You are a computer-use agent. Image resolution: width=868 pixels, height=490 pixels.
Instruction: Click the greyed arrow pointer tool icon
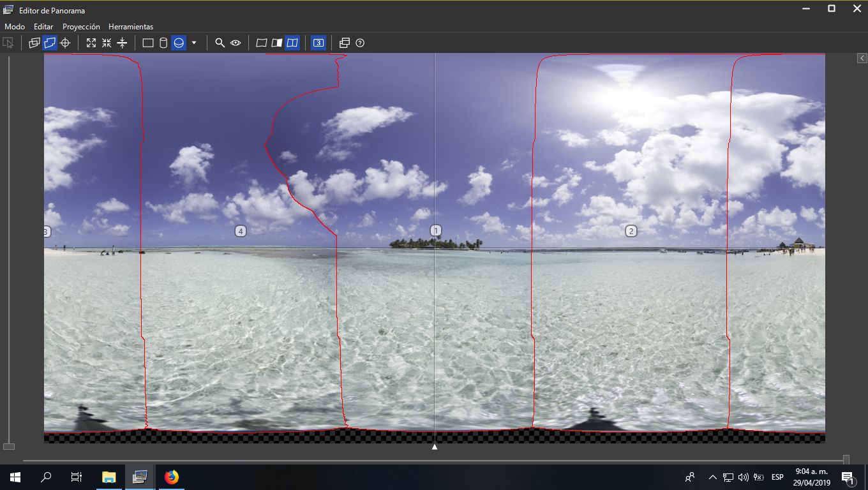(x=8, y=43)
